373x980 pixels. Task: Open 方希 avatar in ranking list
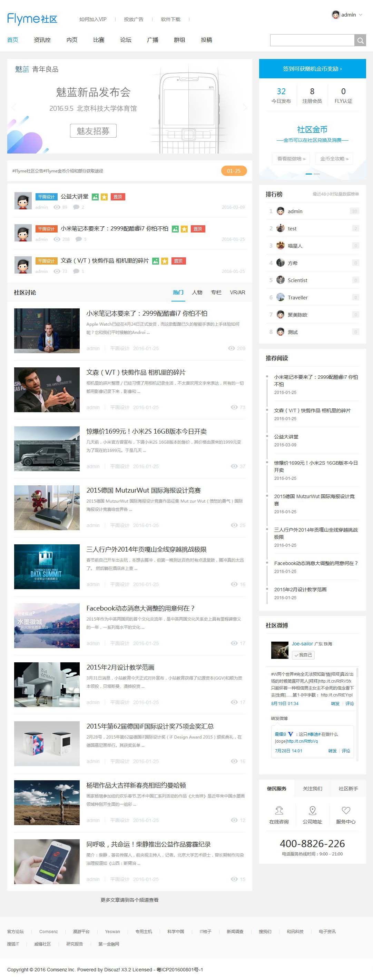281,263
